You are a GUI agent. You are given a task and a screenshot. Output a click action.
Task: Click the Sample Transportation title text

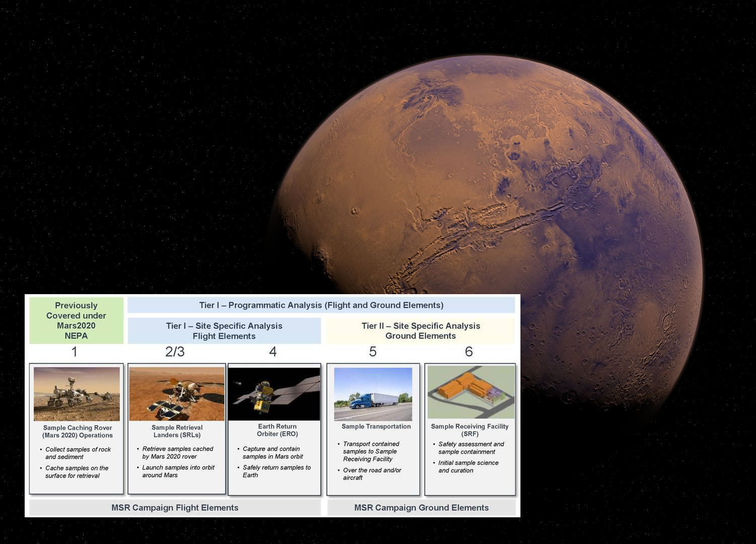tap(376, 427)
